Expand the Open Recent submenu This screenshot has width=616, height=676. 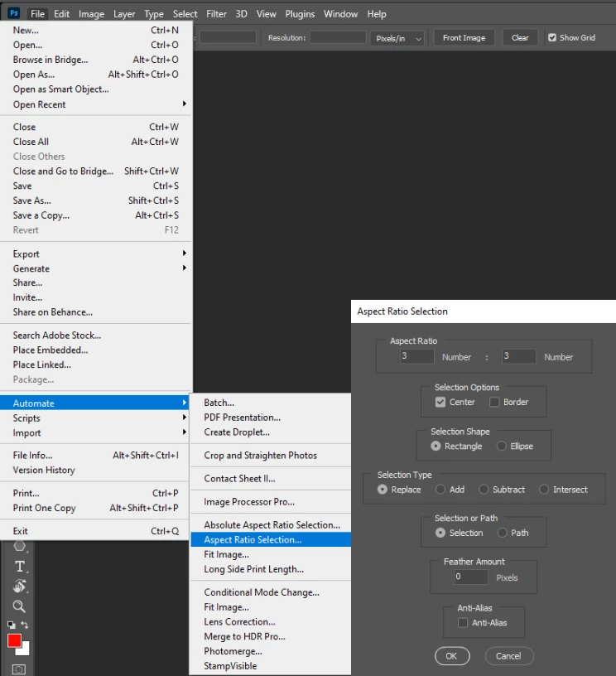[95, 104]
